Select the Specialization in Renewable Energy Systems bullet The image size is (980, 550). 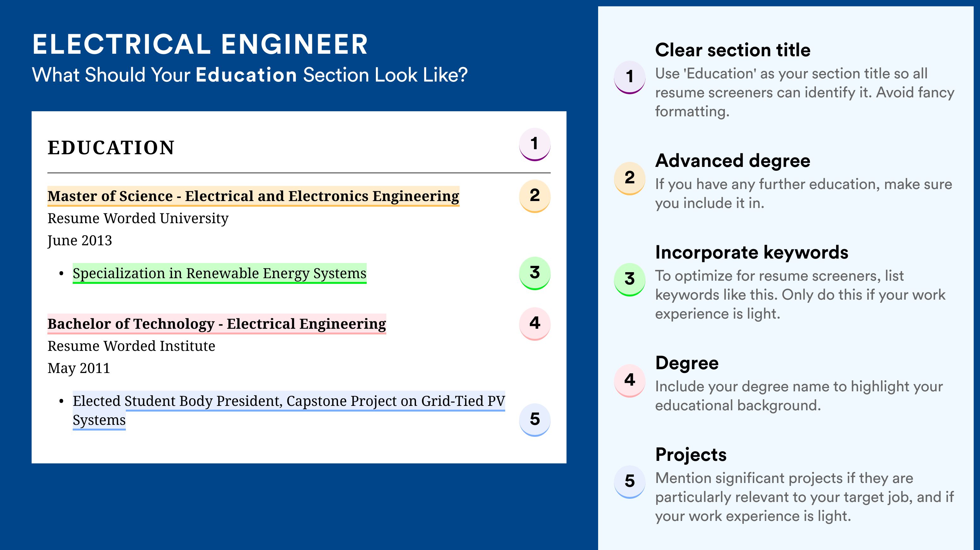coord(219,273)
